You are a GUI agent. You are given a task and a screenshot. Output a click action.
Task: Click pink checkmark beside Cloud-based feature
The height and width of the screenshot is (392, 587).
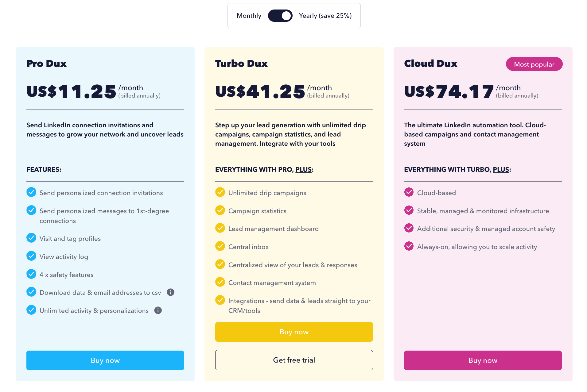click(x=409, y=192)
